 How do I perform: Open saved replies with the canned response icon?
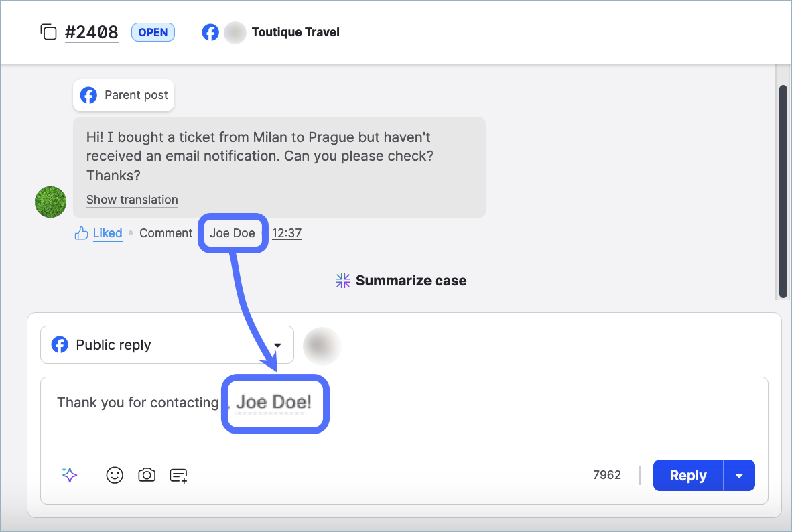click(x=178, y=475)
